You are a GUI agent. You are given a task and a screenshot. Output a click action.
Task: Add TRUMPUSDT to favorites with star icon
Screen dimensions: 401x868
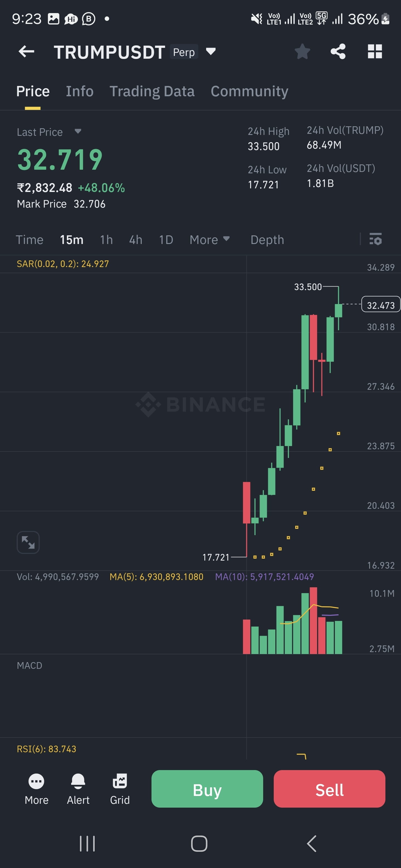302,51
